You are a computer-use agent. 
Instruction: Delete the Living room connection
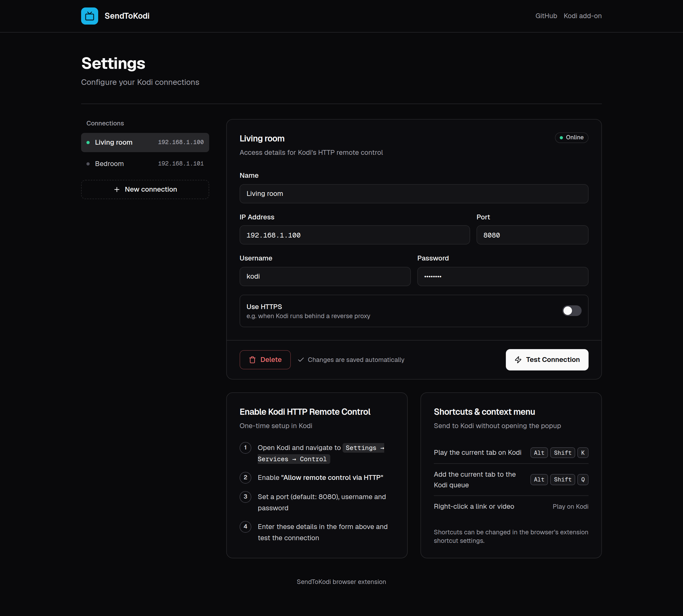pos(265,360)
